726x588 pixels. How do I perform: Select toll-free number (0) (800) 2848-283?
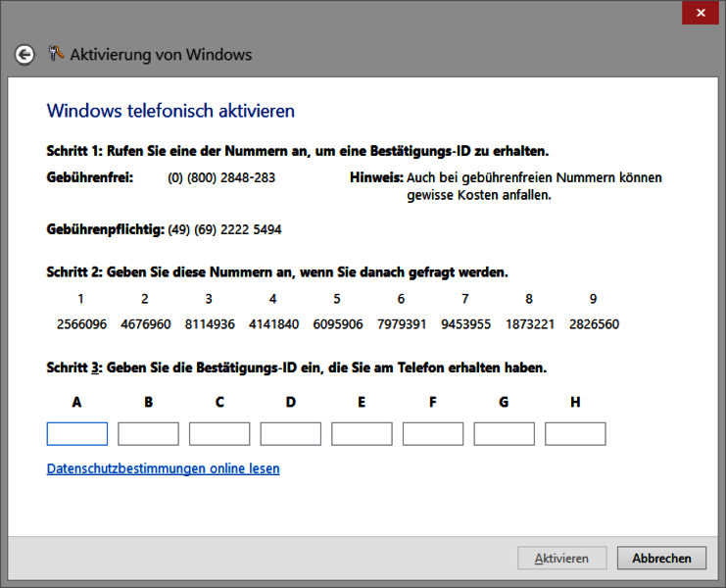point(221,177)
